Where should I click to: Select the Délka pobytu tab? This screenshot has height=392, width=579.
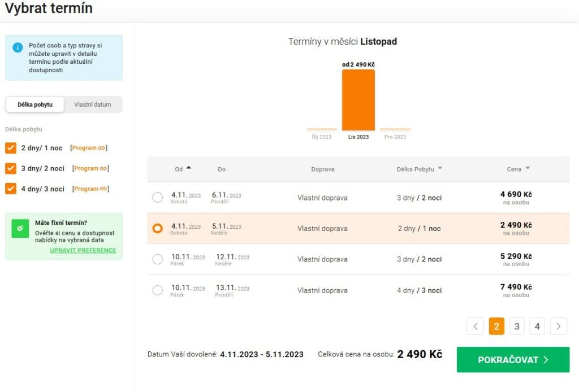click(x=35, y=104)
